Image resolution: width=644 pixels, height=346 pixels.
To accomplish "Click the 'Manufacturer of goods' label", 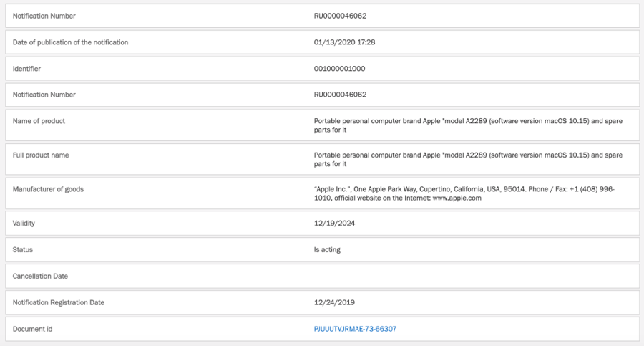I will coord(48,189).
